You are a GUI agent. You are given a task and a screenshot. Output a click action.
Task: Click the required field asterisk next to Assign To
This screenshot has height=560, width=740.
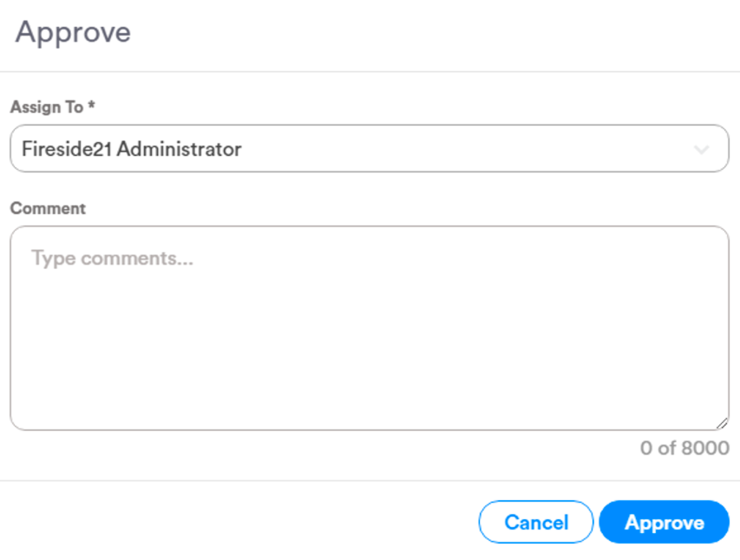[90, 107]
